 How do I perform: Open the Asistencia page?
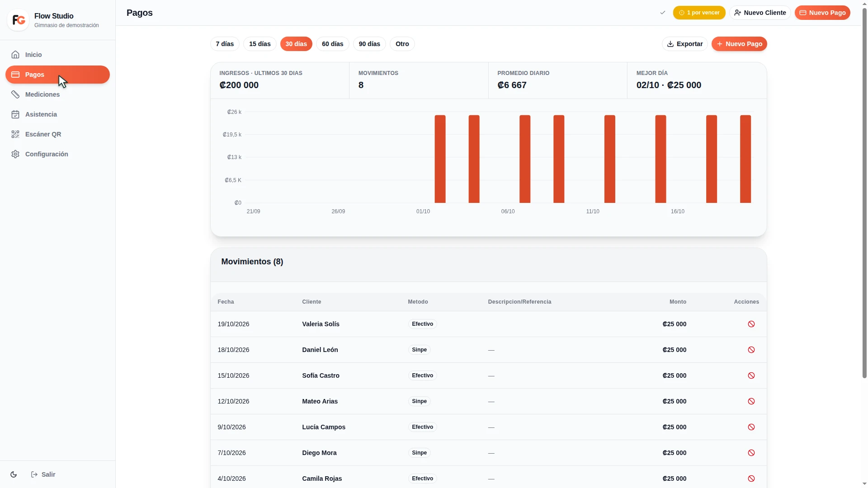pos(57,114)
